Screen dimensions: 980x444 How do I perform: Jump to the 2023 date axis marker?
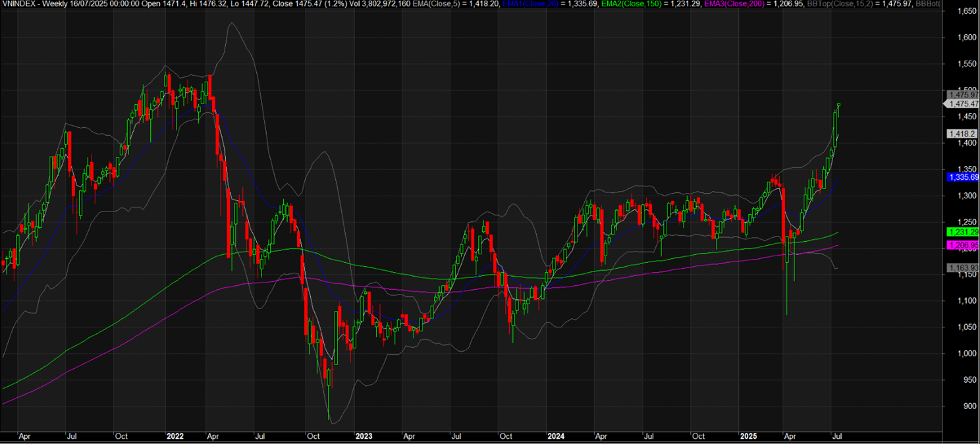click(364, 436)
